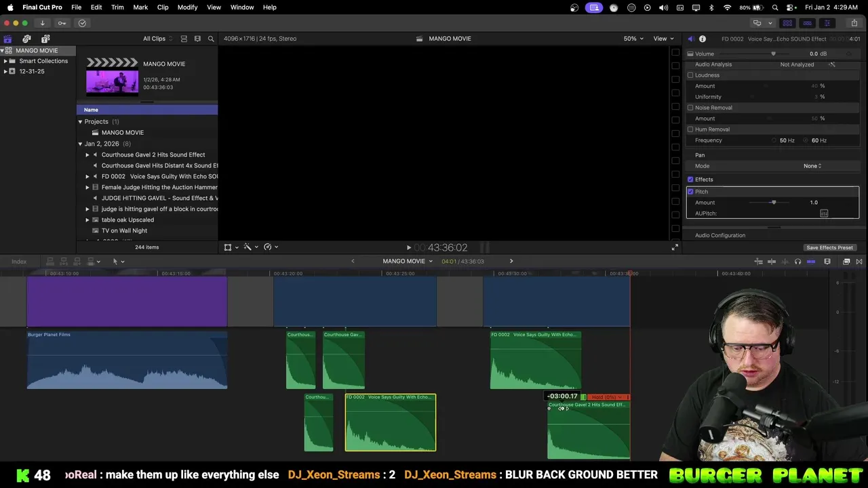Viewport: 868px width, 488px height.
Task: Open the Clip menu
Action: coord(163,7)
